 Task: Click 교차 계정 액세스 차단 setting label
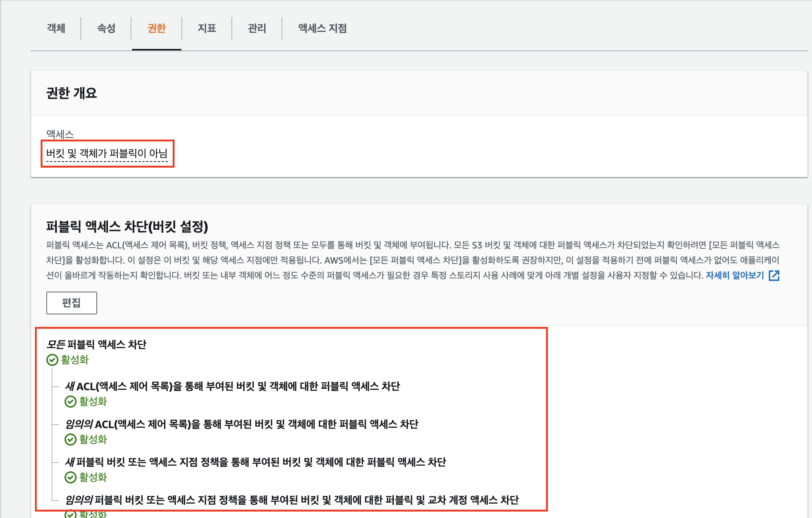291,500
